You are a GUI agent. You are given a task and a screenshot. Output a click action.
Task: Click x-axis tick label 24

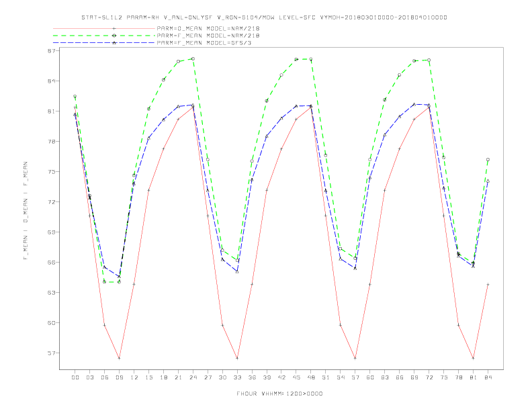tap(193, 377)
